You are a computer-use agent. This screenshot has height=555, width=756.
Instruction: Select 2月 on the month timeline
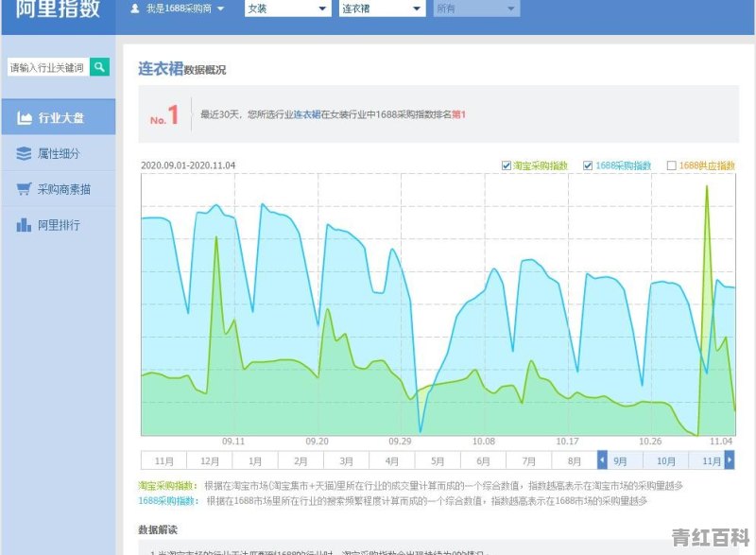301,461
